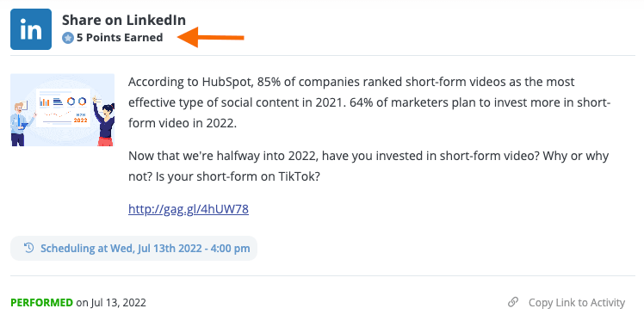
Task: Click the chart board in thumbnail illustration
Action: [x=63, y=108]
